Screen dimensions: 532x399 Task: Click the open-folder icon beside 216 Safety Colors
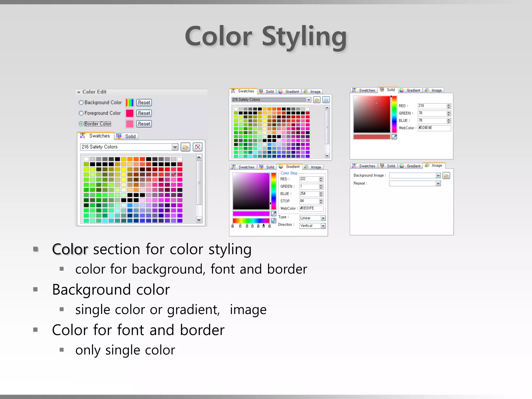(185, 147)
